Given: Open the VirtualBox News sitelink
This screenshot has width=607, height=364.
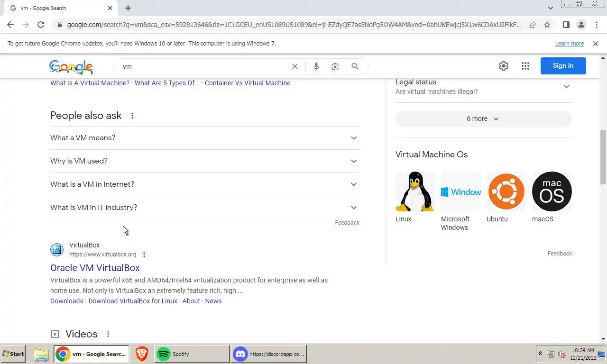Looking at the screenshot, I should [x=213, y=301].
